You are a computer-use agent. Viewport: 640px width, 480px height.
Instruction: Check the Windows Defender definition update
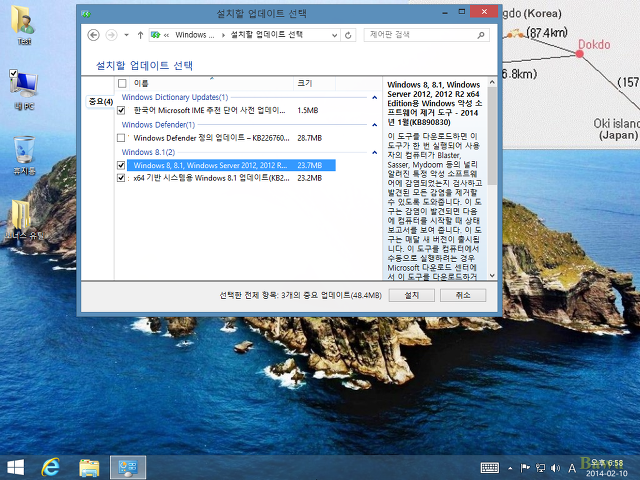(x=121, y=138)
